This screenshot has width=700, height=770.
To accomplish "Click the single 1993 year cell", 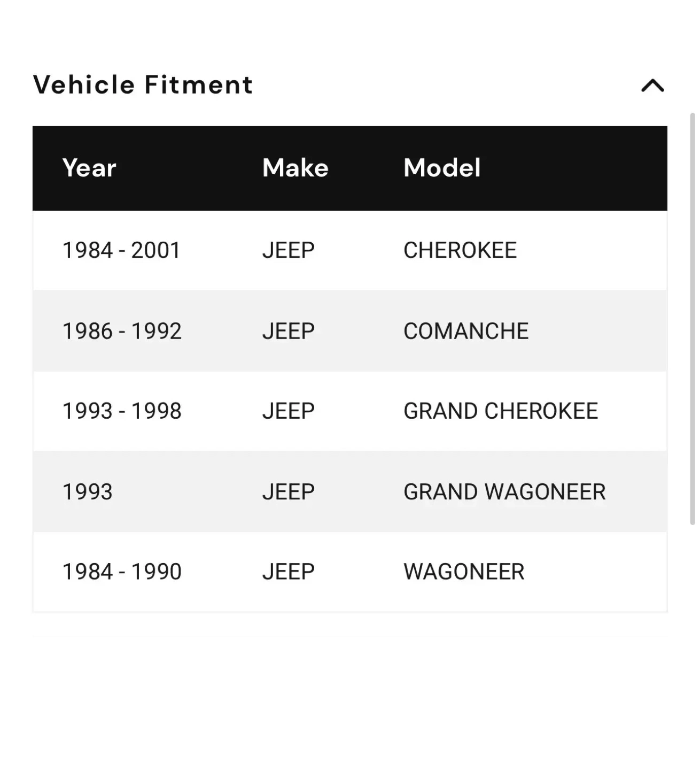I will click(x=88, y=492).
